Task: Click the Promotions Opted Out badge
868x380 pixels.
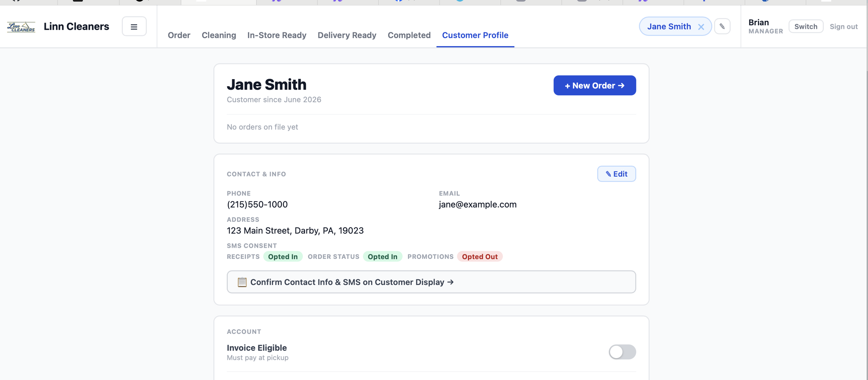Action: coord(480,256)
